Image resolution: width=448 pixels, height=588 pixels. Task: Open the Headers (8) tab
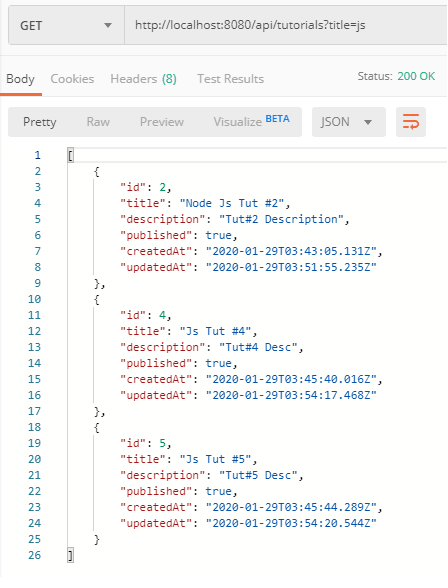tap(144, 79)
